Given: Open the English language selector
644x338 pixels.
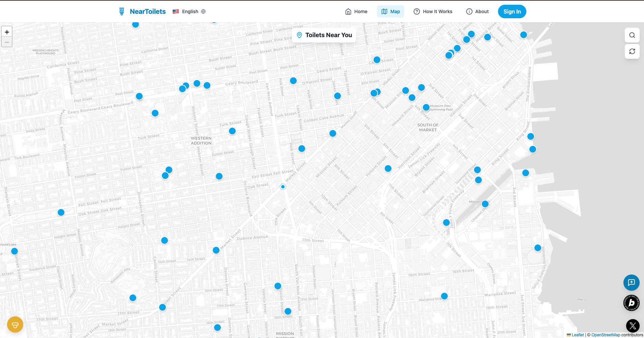Looking at the screenshot, I should click(x=189, y=11).
